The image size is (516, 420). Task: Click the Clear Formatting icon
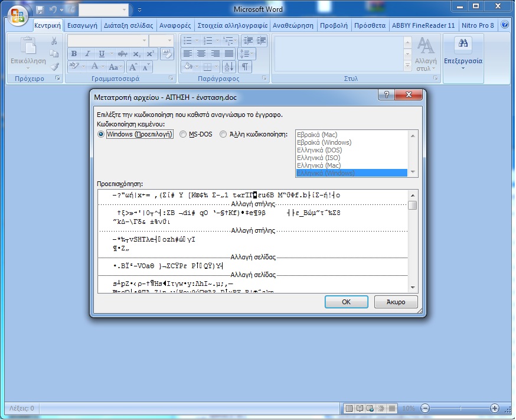167,54
